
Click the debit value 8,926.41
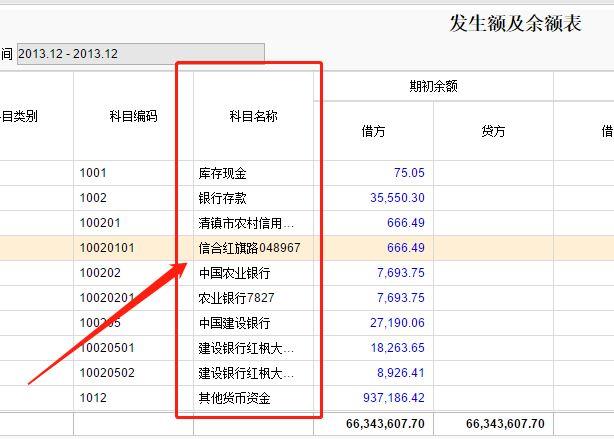coord(401,373)
